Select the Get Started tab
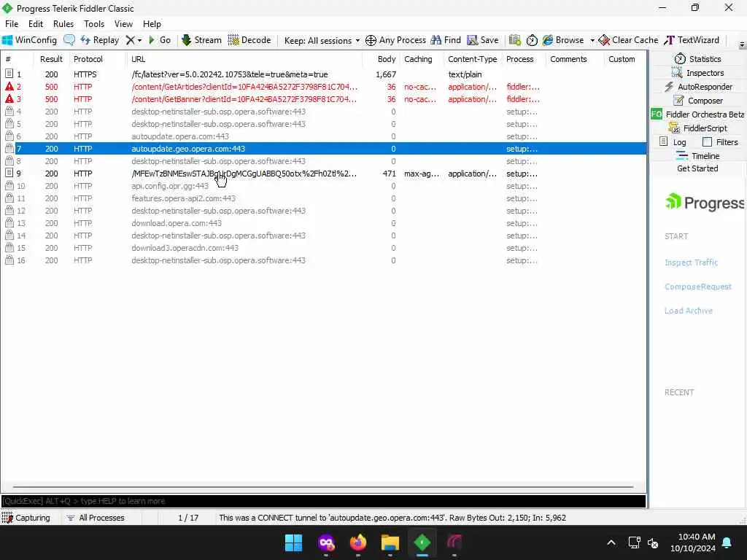This screenshot has width=747, height=560. tap(697, 168)
